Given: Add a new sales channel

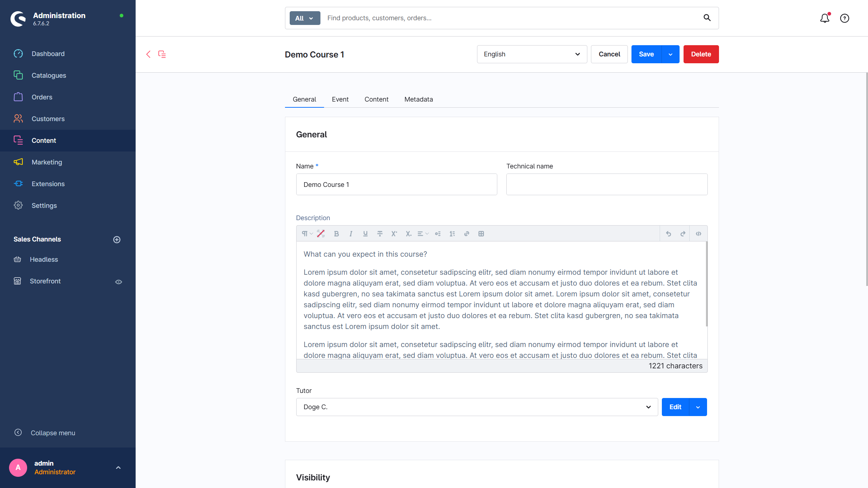Looking at the screenshot, I should coord(117,240).
